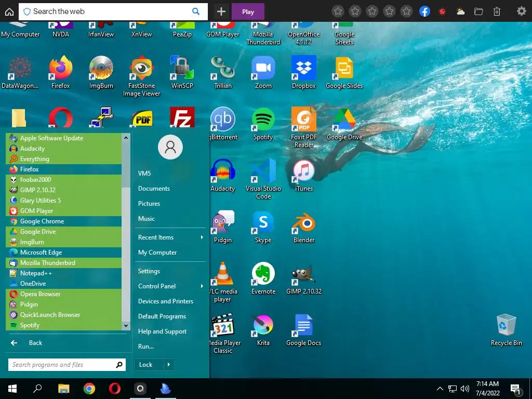Open the Krita desktop shortcut
The height and width of the screenshot is (399, 532).
pos(263,330)
